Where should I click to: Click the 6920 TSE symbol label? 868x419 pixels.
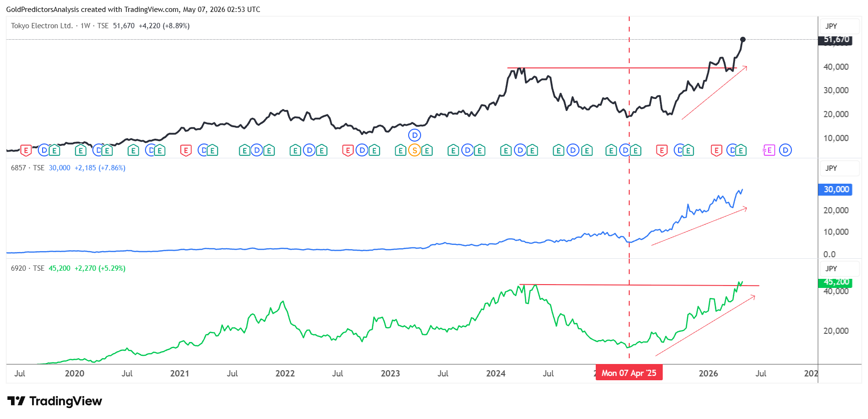tap(27, 268)
